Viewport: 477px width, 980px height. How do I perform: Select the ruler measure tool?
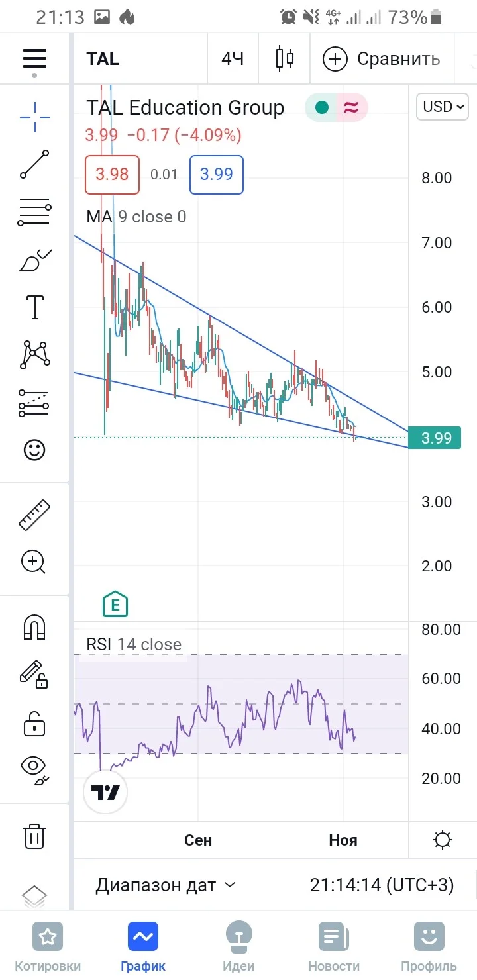pyautogui.click(x=34, y=514)
